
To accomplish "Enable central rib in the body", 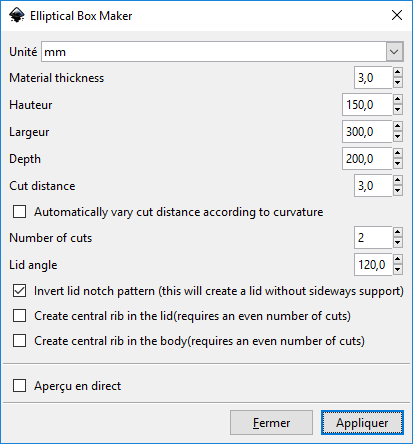I will [19, 341].
